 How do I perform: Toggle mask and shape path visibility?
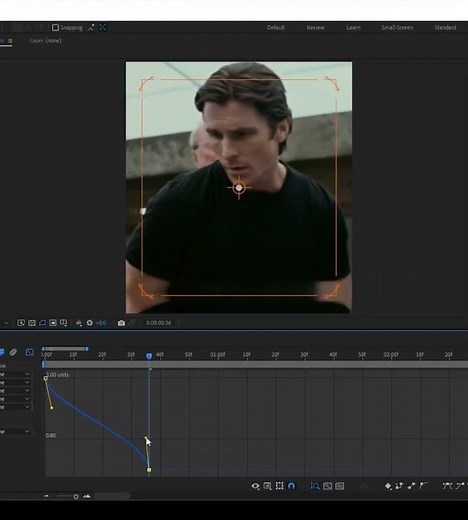[x=42, y=323]
